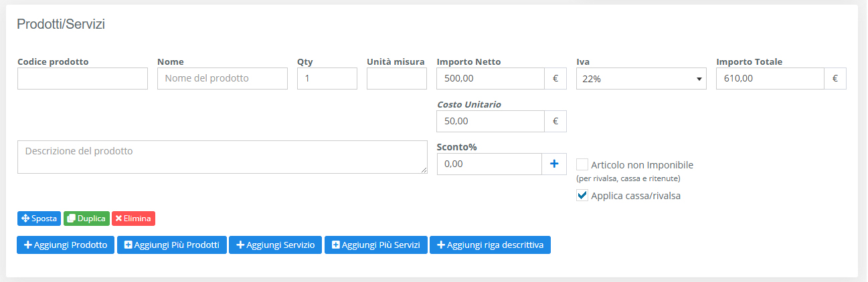Focus the Codice prodotto input field

(x=82, y=79)
